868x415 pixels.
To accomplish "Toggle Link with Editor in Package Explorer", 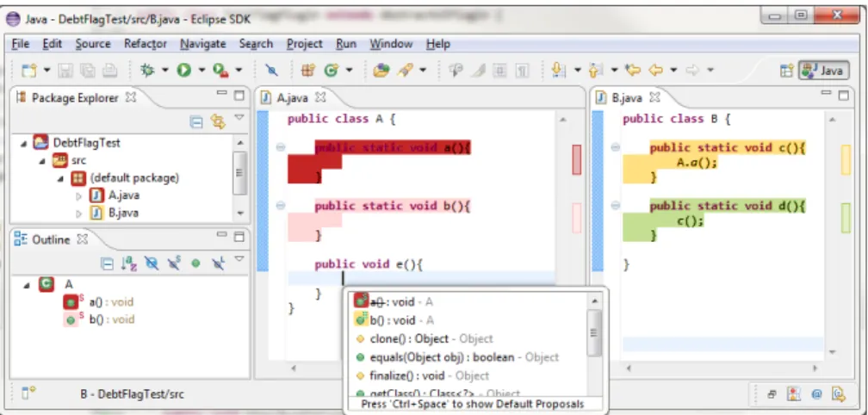I will pyautogui.click(x=218, y=122).
